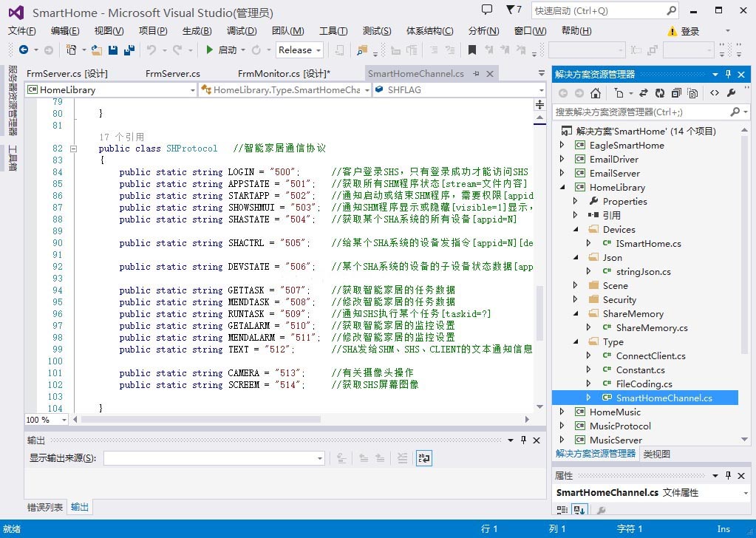Select stringJson.cs file

click(x=643, y=271)
